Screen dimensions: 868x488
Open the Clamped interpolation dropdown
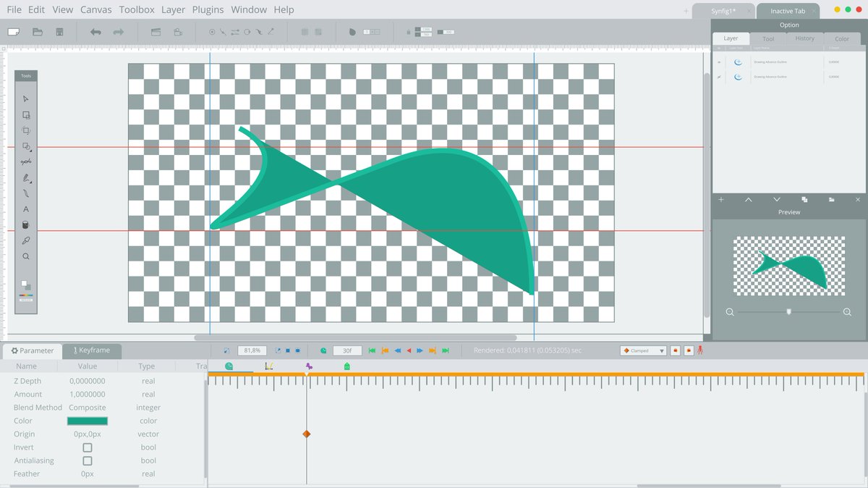pyautogui.click(x=643, y=350)
